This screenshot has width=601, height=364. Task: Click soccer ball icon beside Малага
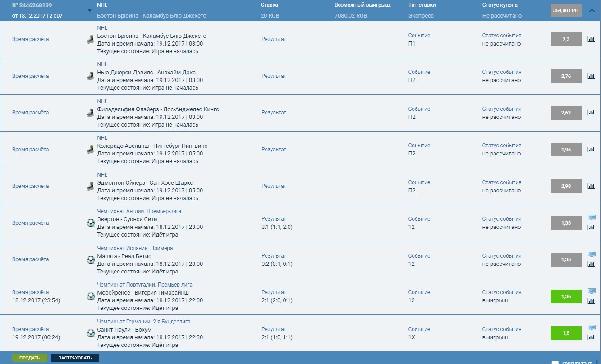point(90,259)
